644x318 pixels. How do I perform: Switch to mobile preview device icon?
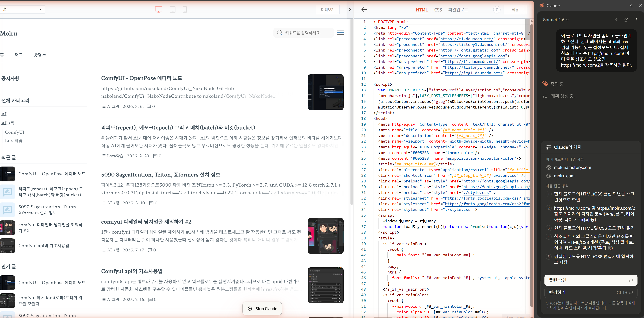click(x=185, y=10)
